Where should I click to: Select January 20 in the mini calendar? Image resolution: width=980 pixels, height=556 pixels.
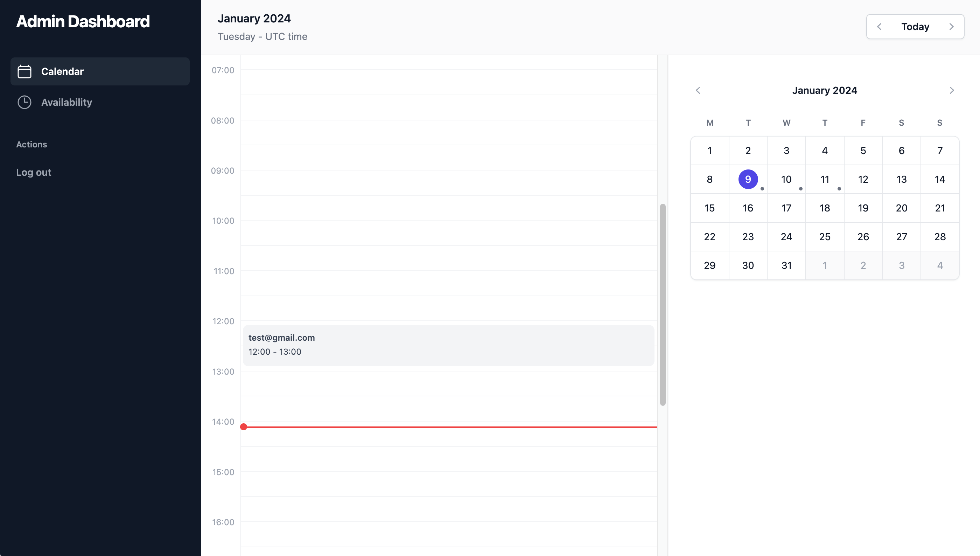(x=901, y=208)
